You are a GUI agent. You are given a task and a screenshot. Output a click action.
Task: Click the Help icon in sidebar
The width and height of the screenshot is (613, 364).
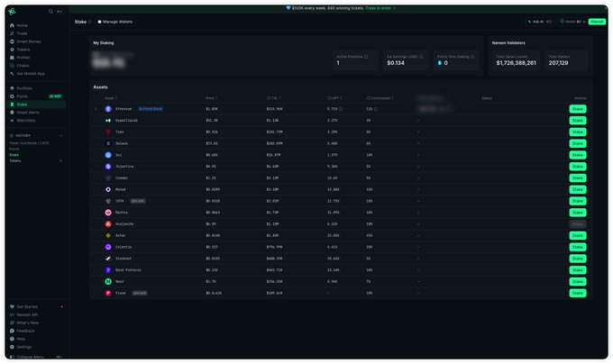click(x=12, y=339)
